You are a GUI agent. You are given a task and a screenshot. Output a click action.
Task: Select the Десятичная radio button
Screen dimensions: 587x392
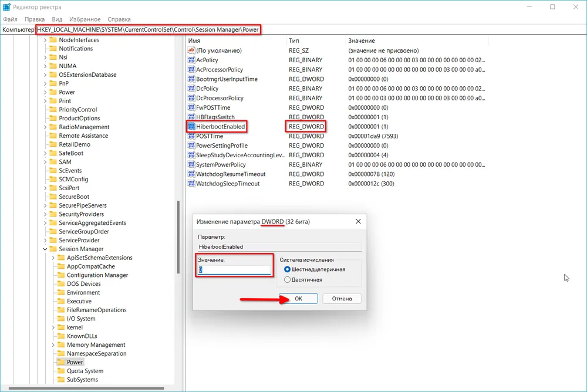(287, 280)
